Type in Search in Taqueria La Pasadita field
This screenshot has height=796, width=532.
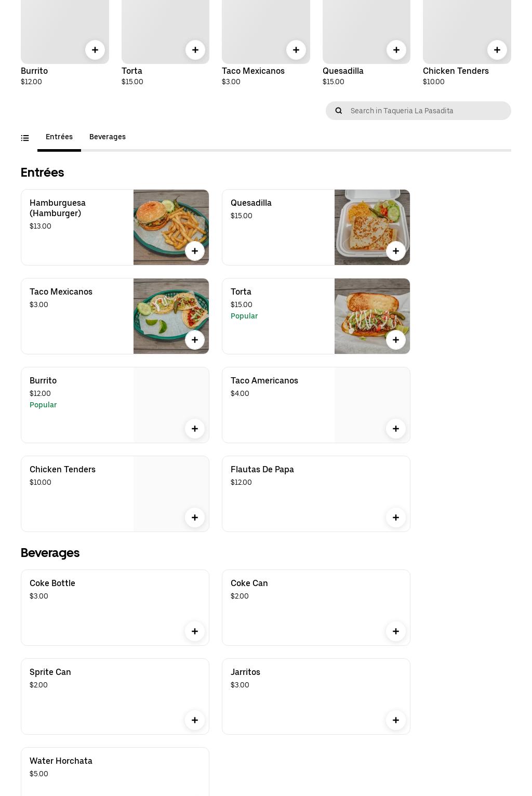427,111
